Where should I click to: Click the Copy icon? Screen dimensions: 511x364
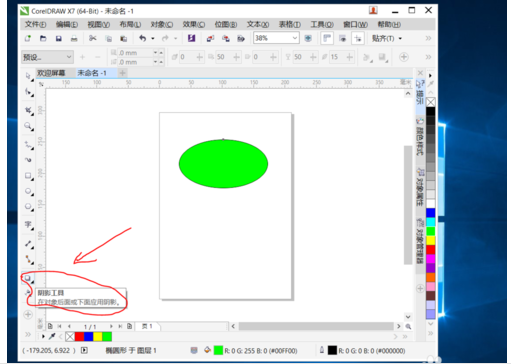point(108,38)
